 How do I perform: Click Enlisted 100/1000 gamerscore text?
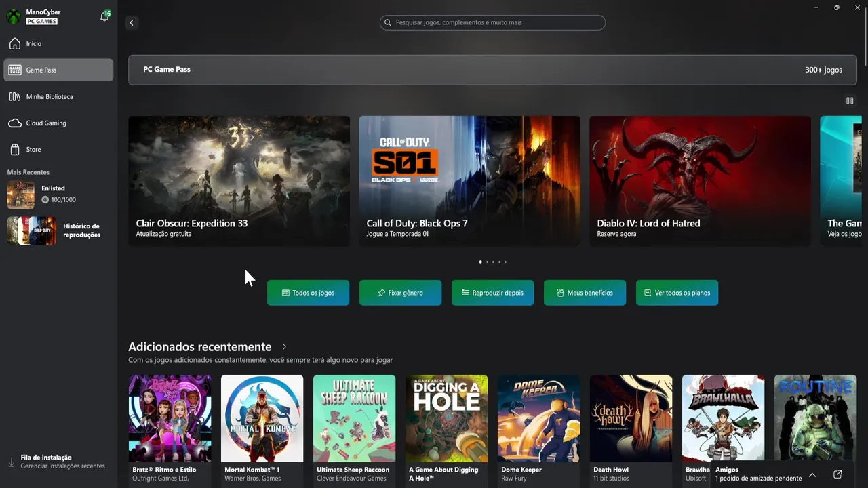pos(63,200)
